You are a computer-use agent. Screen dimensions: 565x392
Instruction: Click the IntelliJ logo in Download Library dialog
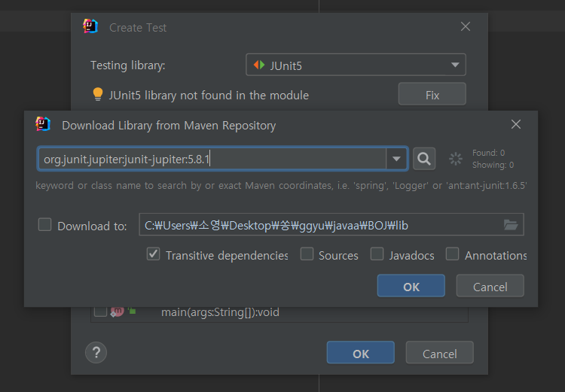[43, 124]
